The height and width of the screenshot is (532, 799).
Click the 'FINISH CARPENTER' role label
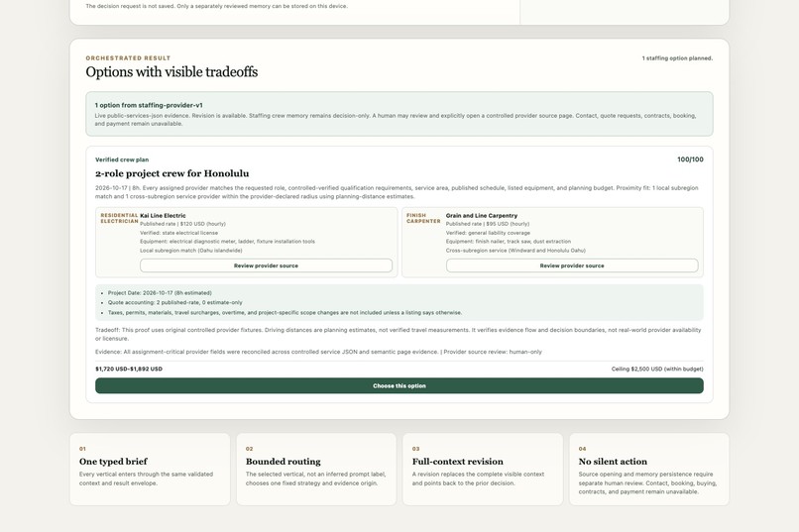423,218
